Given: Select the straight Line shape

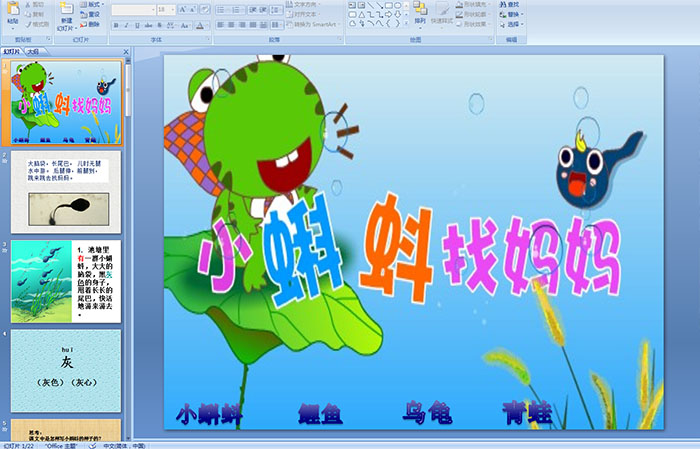Looking at the screenshot, I should coord(371,5).
